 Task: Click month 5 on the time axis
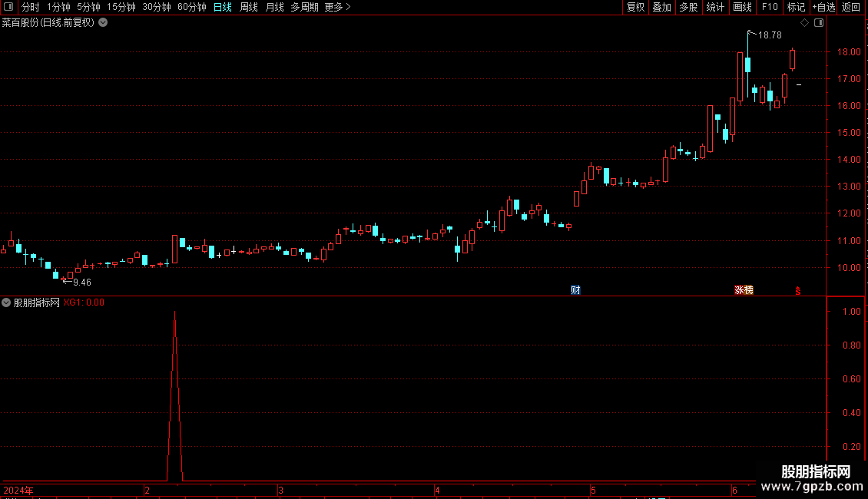click(593, 490)
